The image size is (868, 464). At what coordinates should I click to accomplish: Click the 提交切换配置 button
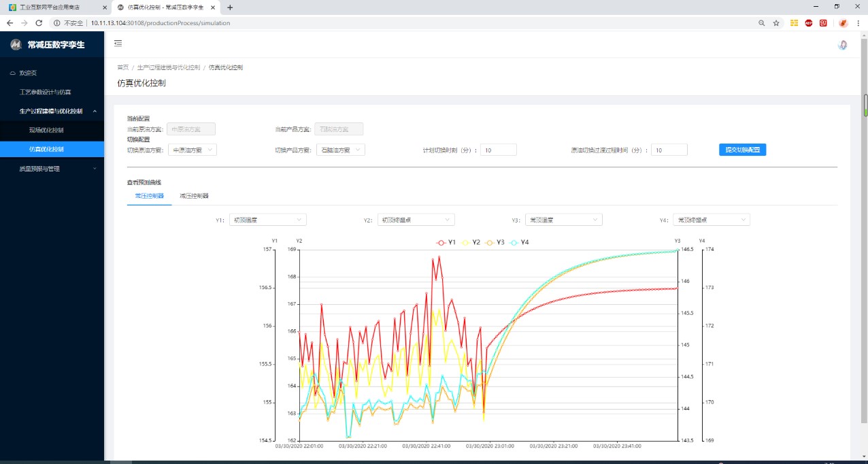click(x=742, y=150)
